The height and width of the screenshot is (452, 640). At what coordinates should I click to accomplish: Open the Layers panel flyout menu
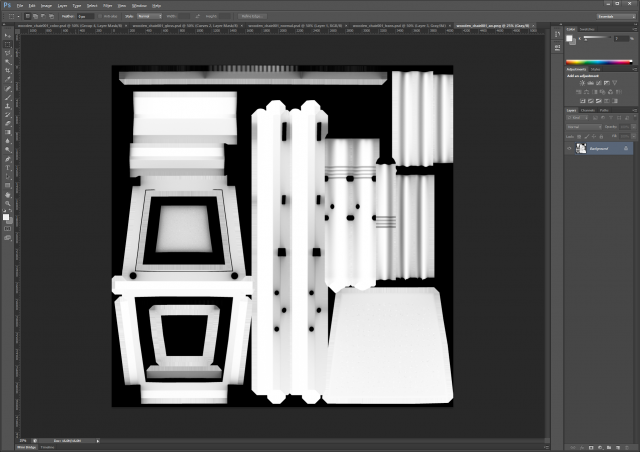tap(635, 110)
